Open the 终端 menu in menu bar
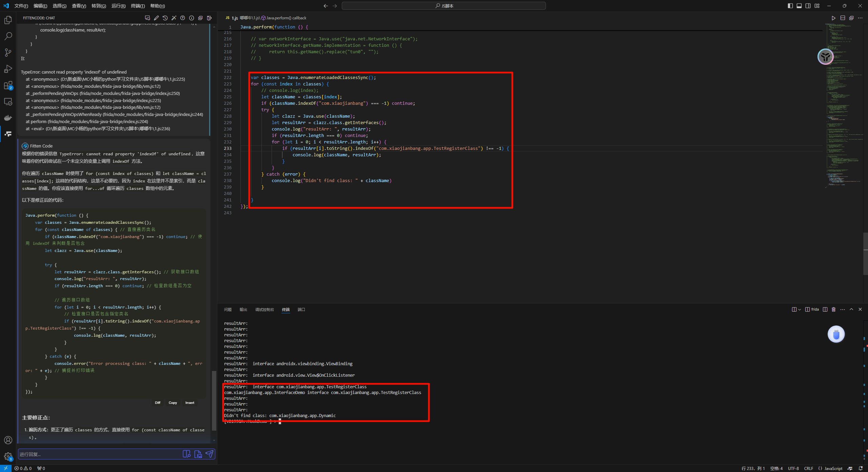Image resolution: width=868 pixels, height=472 pixels. [x=138, y=6]
